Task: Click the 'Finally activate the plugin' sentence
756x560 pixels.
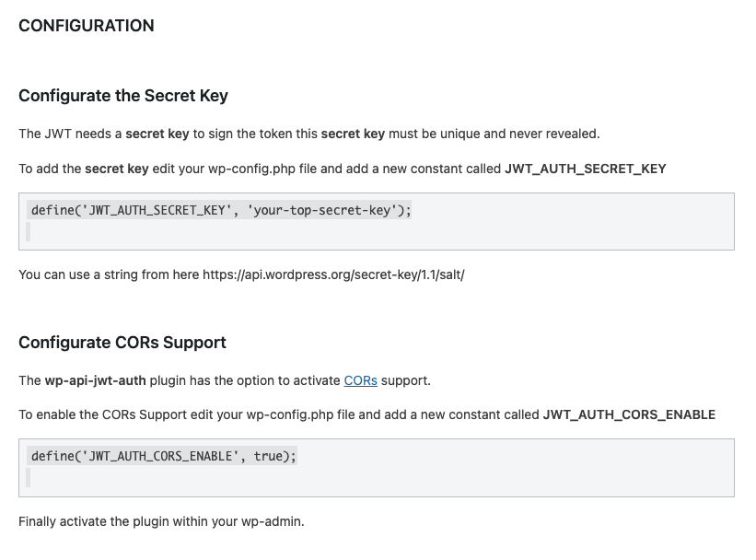Action: pos(161,521)
